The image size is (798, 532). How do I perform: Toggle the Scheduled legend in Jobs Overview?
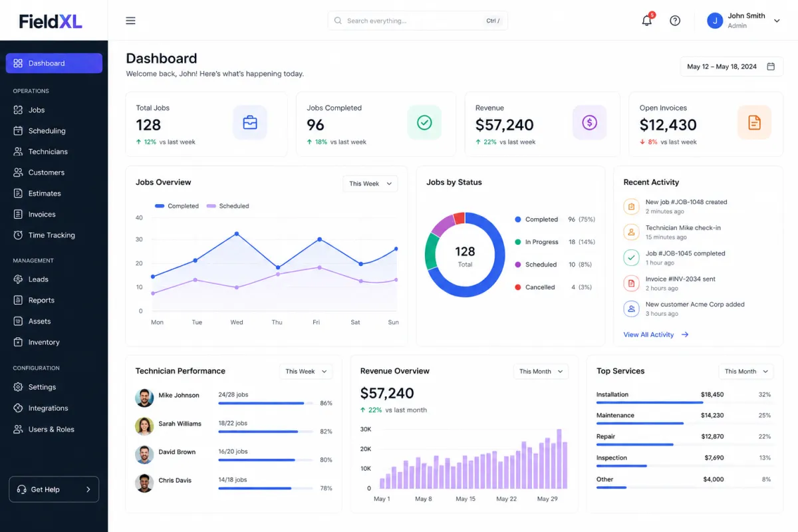(227, 206)
